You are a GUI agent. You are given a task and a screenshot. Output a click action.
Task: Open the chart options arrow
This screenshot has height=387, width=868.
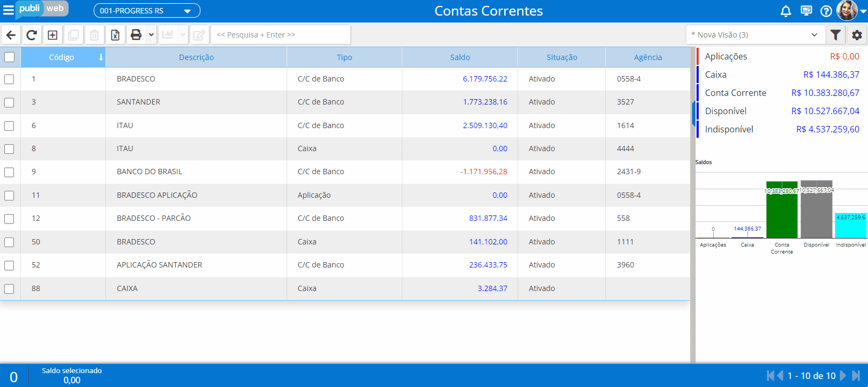183,35
